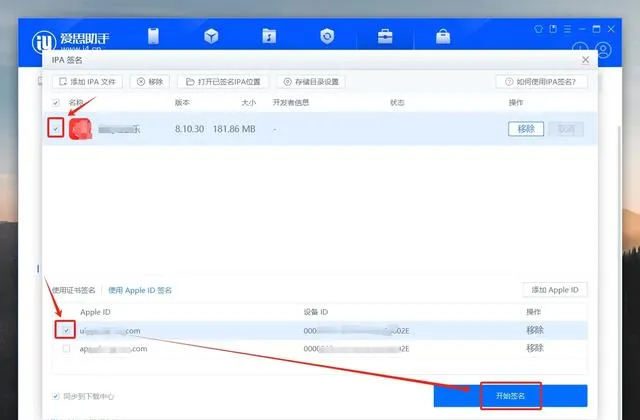Open the title bar hamburger menu

coord(567,29)
